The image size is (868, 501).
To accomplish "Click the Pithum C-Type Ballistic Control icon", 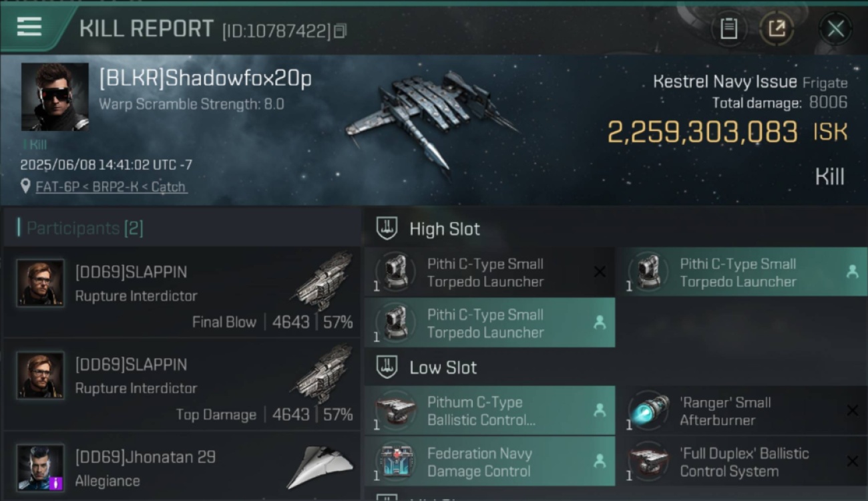I will (x=396, y=411).
